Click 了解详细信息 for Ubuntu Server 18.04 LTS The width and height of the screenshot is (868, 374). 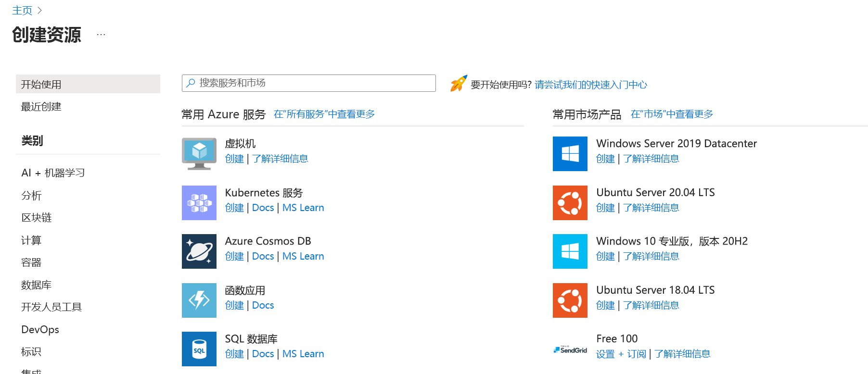[x=651, y=305]
